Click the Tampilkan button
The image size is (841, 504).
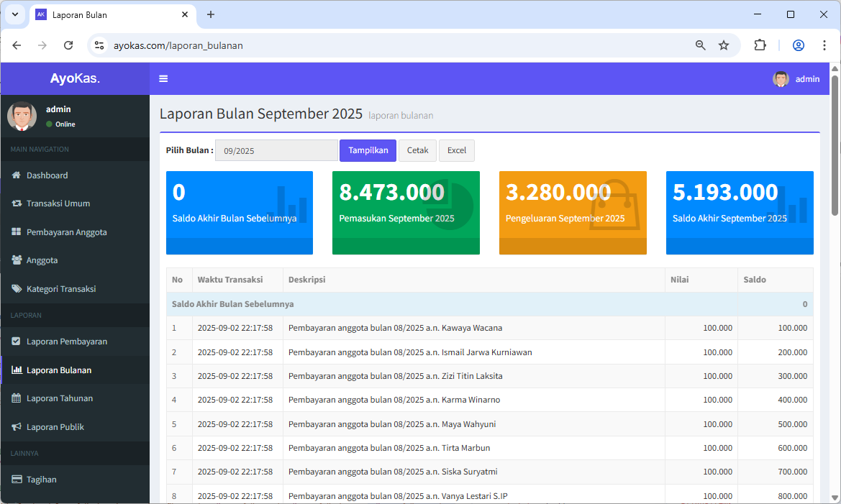(x=368, y=150)
